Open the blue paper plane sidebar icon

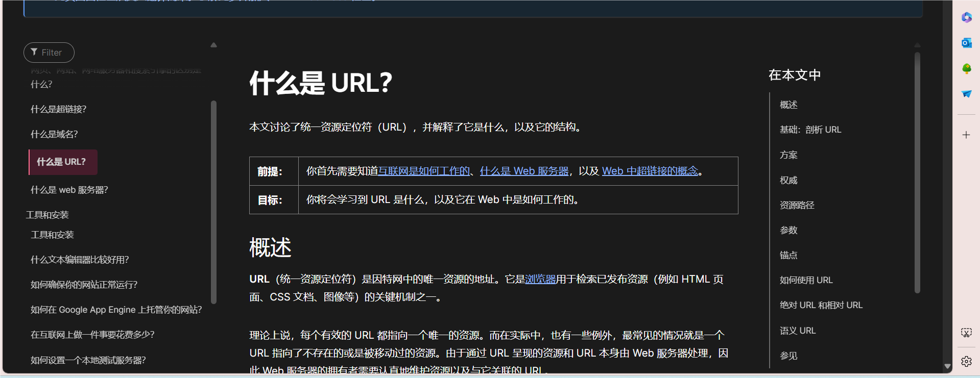coord(966,94)
